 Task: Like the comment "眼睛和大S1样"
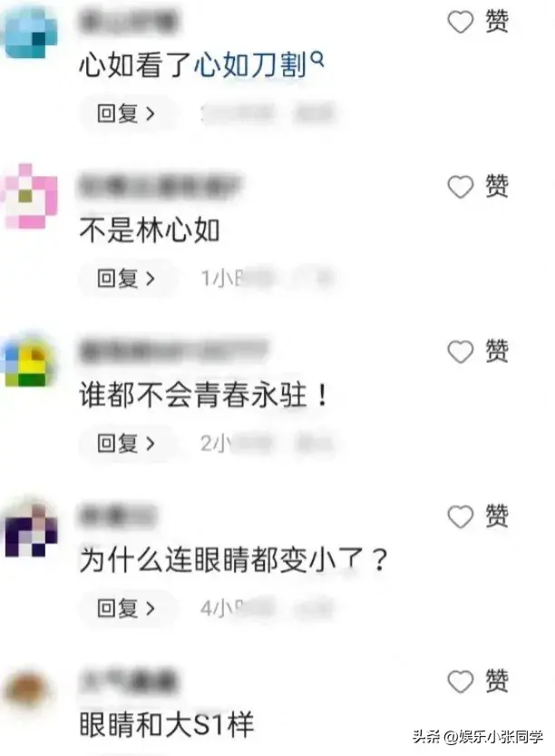[461, 682]
